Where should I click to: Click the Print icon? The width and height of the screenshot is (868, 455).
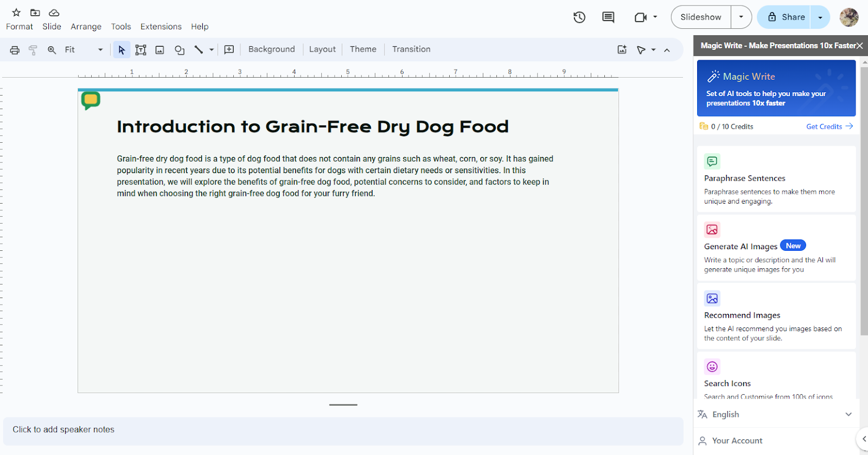[x=15, y=50]
